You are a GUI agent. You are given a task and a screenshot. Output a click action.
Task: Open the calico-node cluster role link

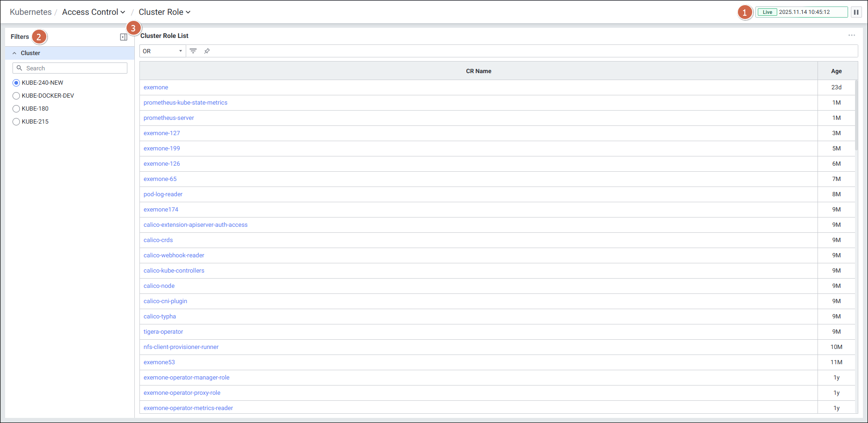click(159, 286)
